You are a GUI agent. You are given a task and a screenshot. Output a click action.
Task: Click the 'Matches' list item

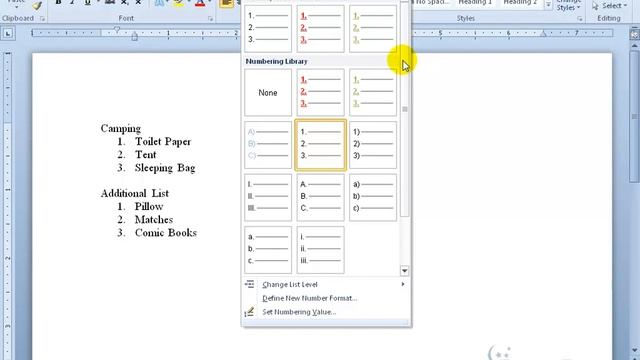(154, 220)
